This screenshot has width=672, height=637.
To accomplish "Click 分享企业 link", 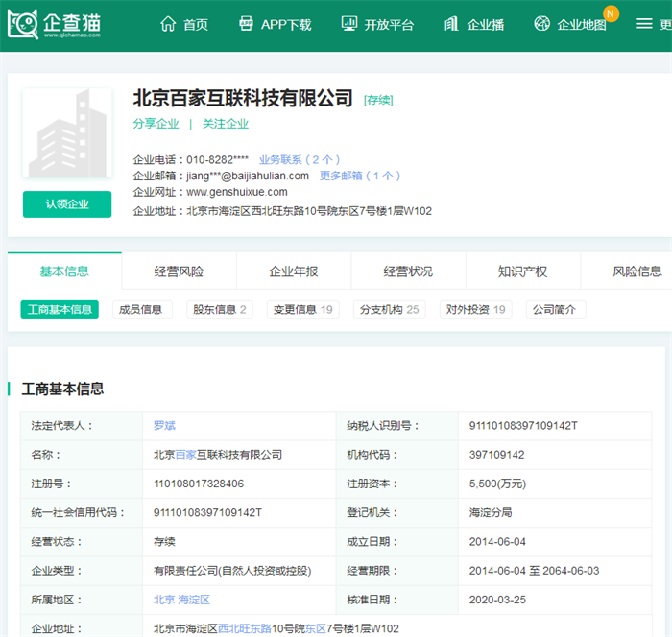I will pyautogui.click(x=156, y=124).
